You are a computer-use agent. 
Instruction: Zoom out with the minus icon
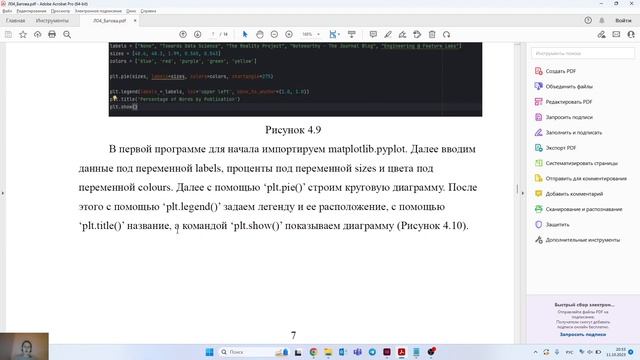tap(274, 35)
